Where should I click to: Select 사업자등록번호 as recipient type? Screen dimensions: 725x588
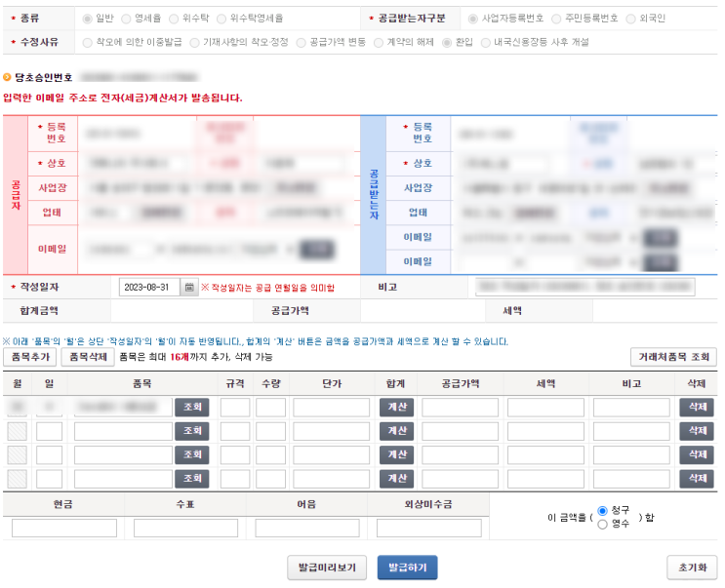472,19
